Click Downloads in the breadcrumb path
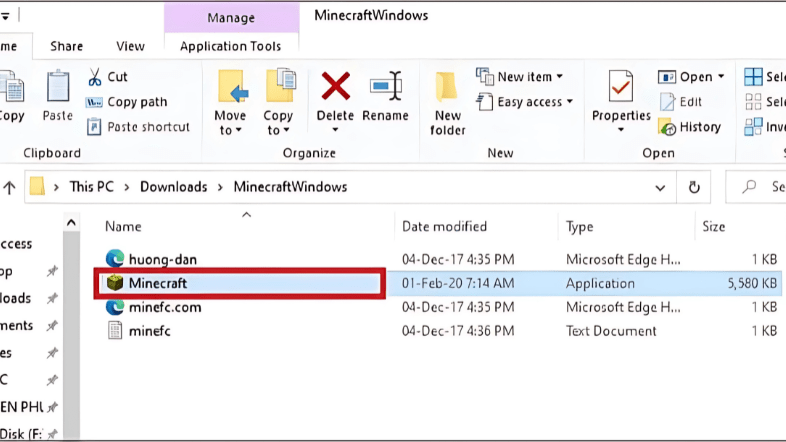Image resolution: width=786 pixels, height=442 pixels. (173, 187)
